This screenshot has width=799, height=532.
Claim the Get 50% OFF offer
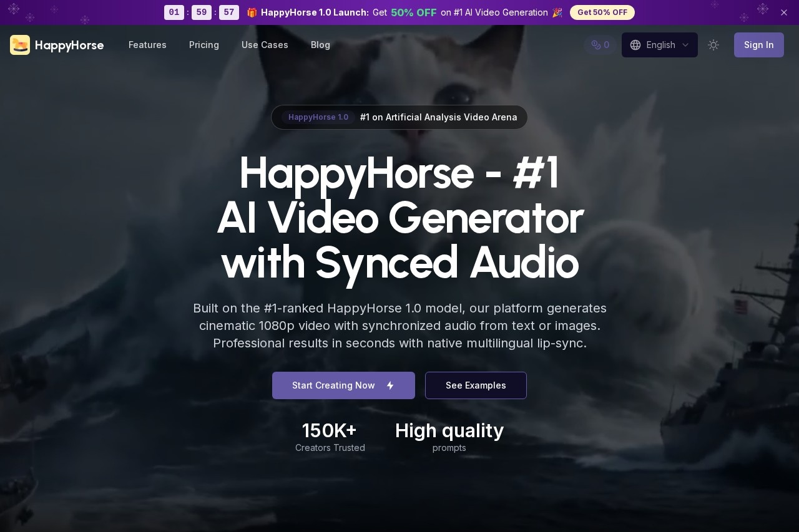click(x=602, y=12)
